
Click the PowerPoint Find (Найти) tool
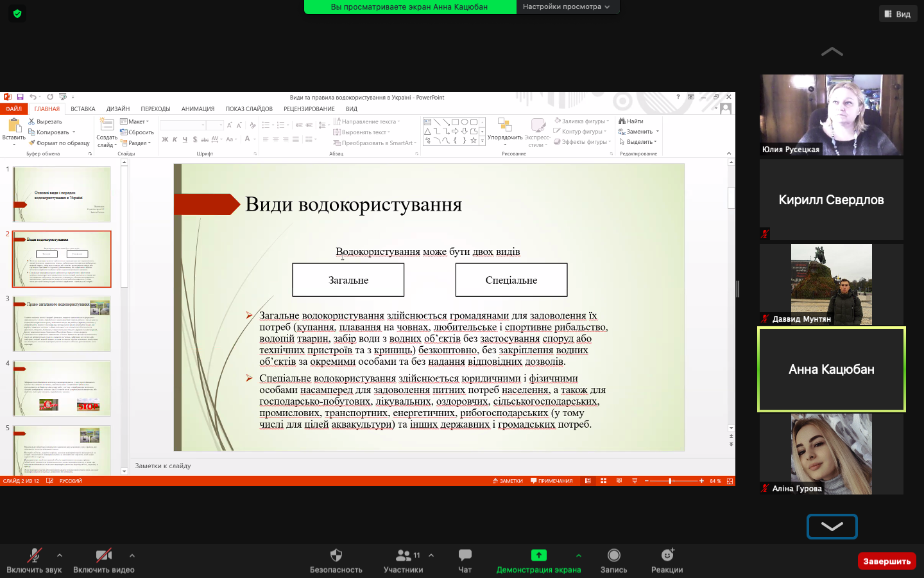click(x=631, y=121)
